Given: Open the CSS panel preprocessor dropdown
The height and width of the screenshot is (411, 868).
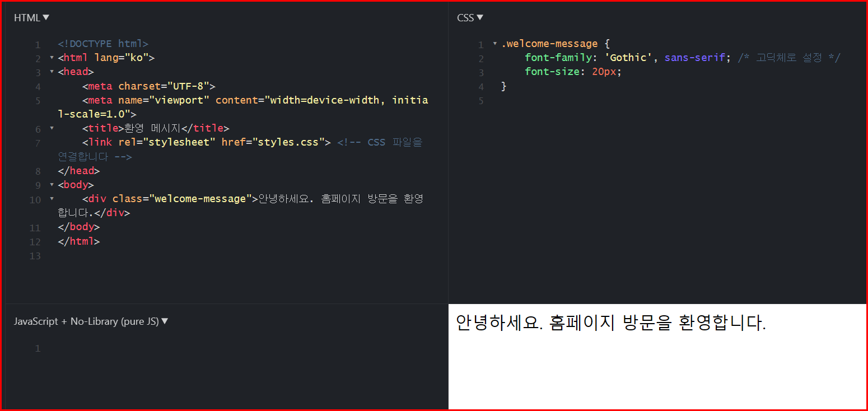Looking at the screenshot, I should [x=470, y=18].
